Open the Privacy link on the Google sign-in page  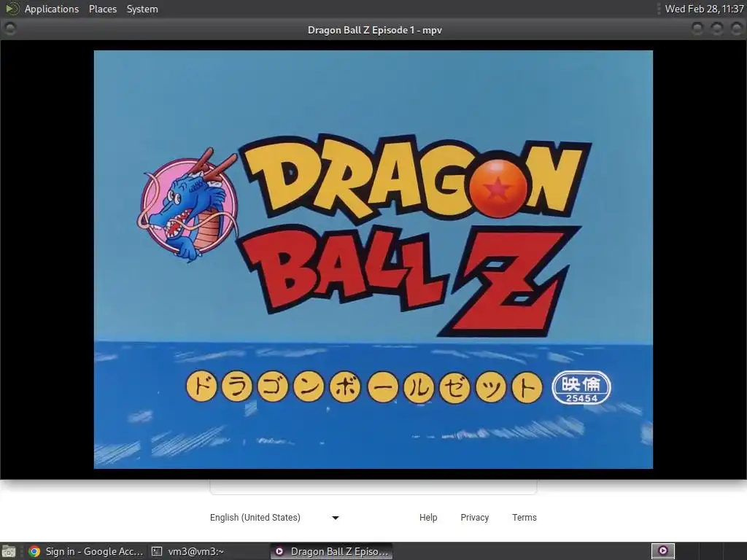click(x=474, y=518)
